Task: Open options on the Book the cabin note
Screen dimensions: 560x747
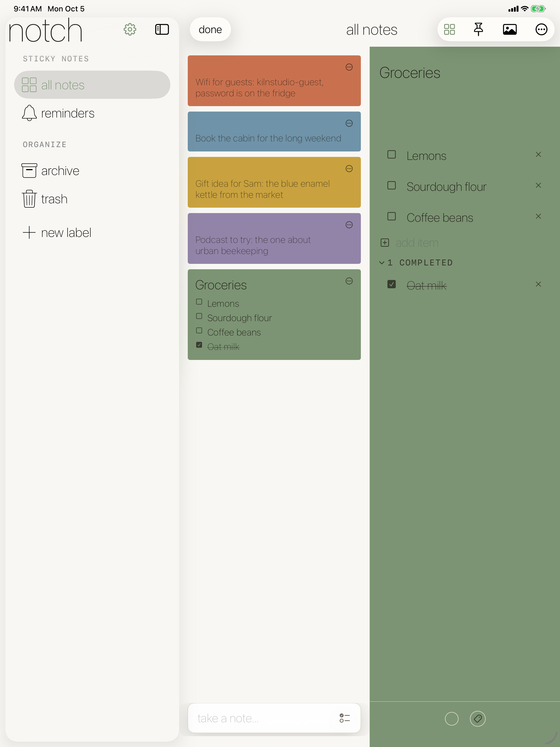Action: [349, 123]
